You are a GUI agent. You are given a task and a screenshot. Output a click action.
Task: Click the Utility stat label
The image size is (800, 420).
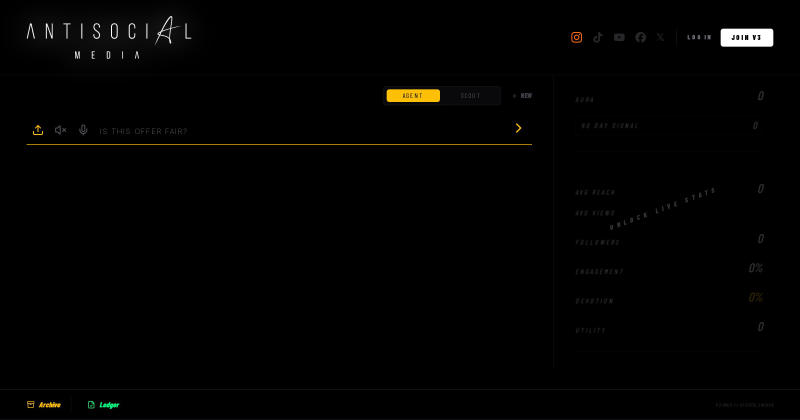tap(590, 331)
